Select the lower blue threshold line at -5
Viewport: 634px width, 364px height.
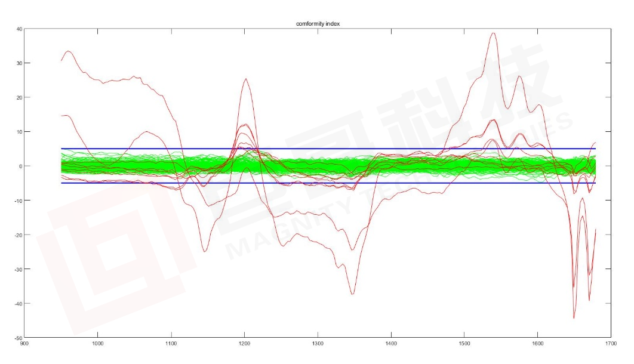point(328,183)
